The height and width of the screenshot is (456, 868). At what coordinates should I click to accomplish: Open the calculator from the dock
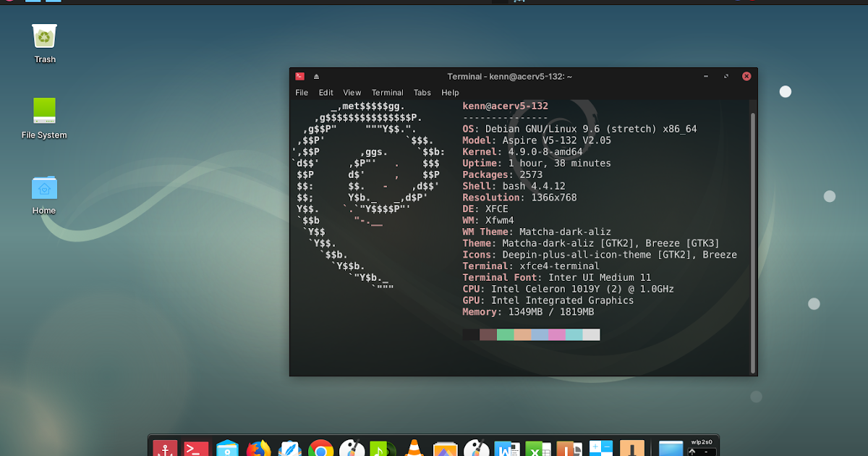coord(600,449)
